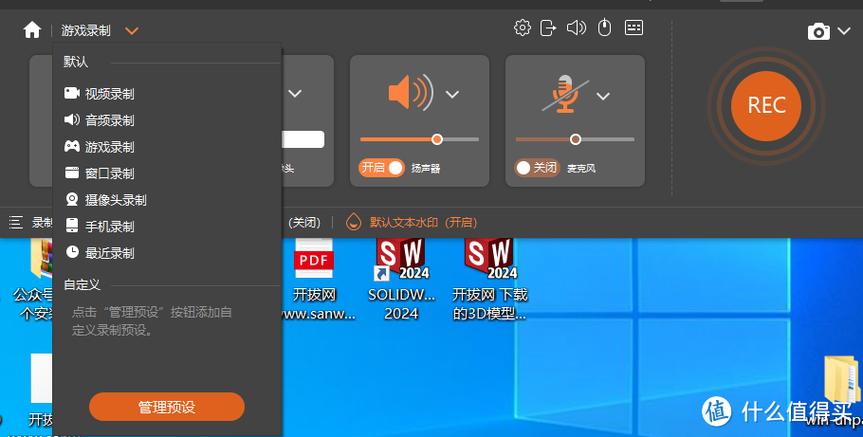Select 摄像头录制 from the menu
The height and width of the screenshot is (437, 863).
pyautogui.click(x=106, y=200)
